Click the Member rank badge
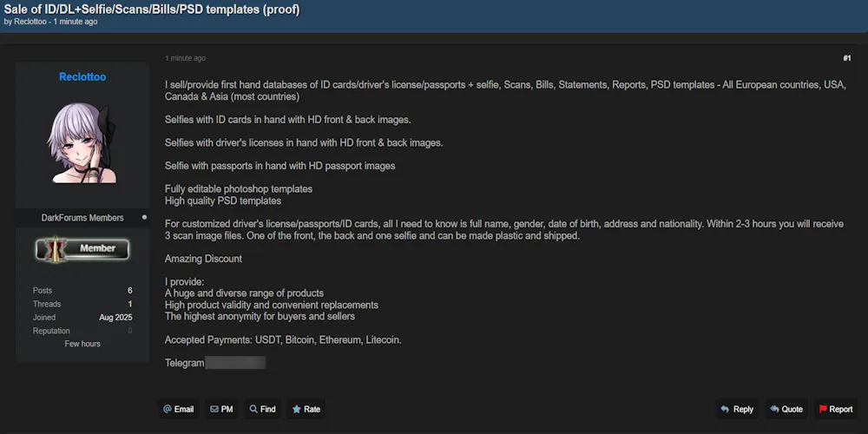The width and height of the screenshot is (868, 434). (x=82, y=249)
